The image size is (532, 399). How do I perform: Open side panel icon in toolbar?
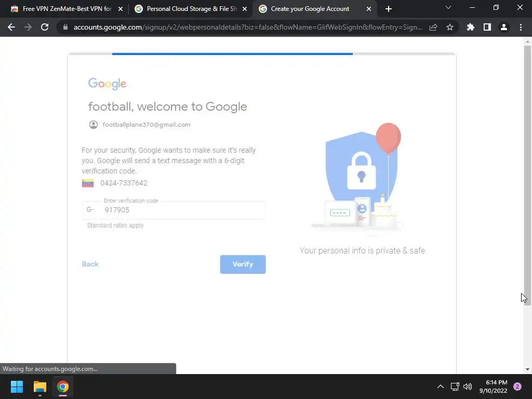pyautogui.click(x=487, y=27)
